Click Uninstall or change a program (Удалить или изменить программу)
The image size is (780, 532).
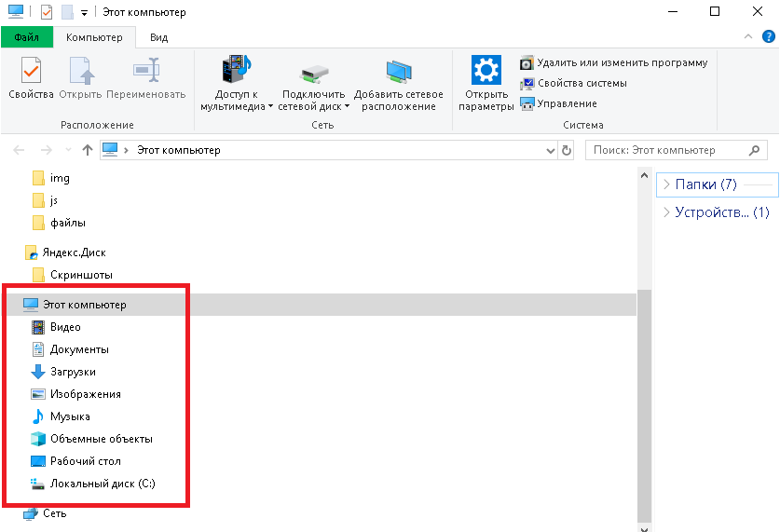pyautogui.click(x=614, y=62)
